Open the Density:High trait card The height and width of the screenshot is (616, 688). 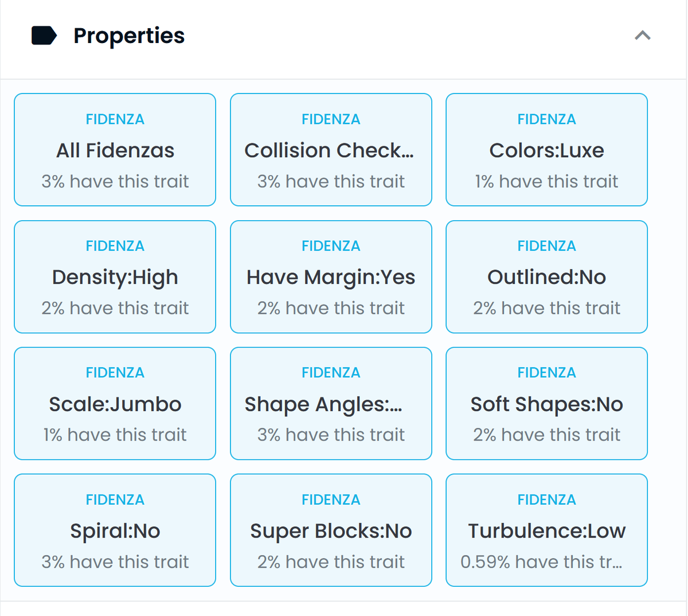pos(115,276)
